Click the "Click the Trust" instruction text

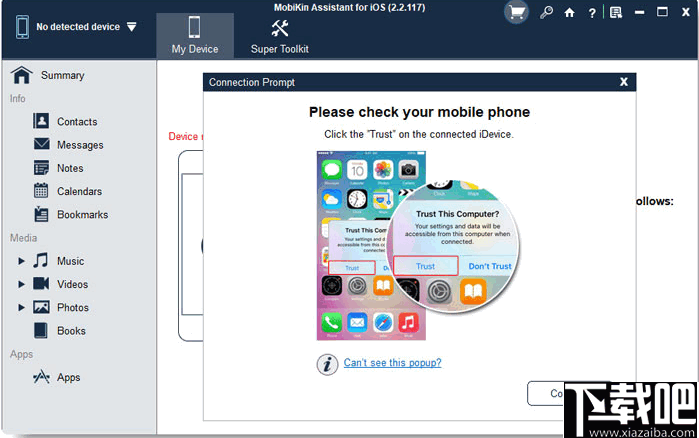click(419, 135)
